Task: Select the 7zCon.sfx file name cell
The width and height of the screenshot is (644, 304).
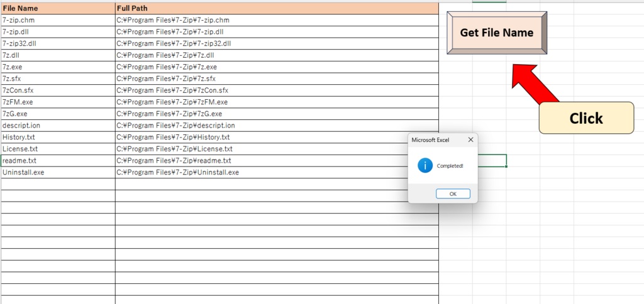Action: click(58, 90)
